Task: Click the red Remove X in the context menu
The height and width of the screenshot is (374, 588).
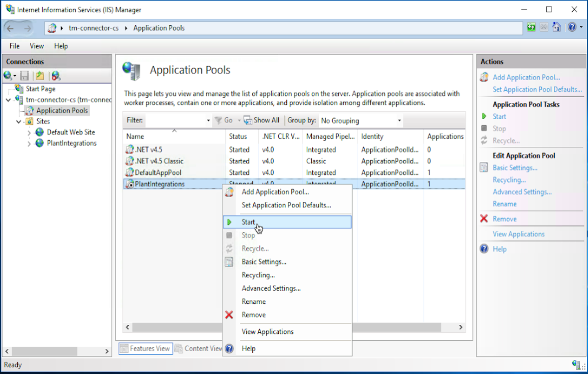Action: tap(229, 315)
